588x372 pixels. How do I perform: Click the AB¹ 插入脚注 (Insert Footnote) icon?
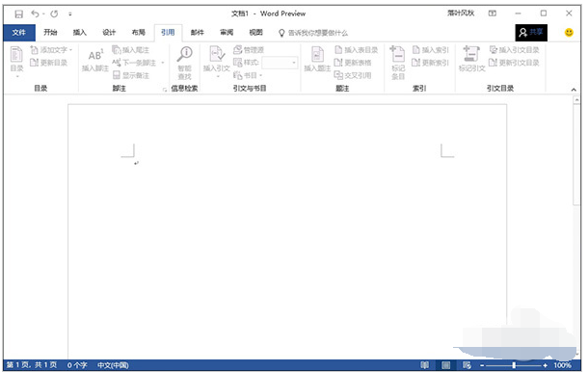click(x=95, y=59)
